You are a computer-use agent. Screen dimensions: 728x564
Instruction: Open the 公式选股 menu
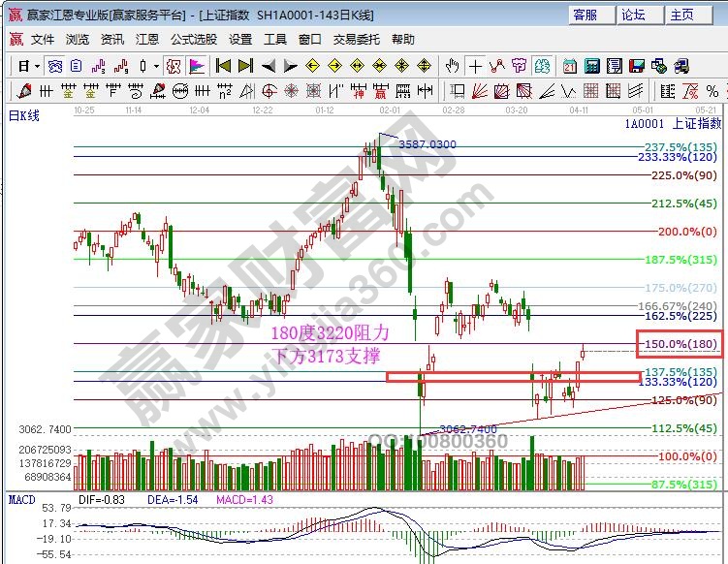click(x=194, y=40)
